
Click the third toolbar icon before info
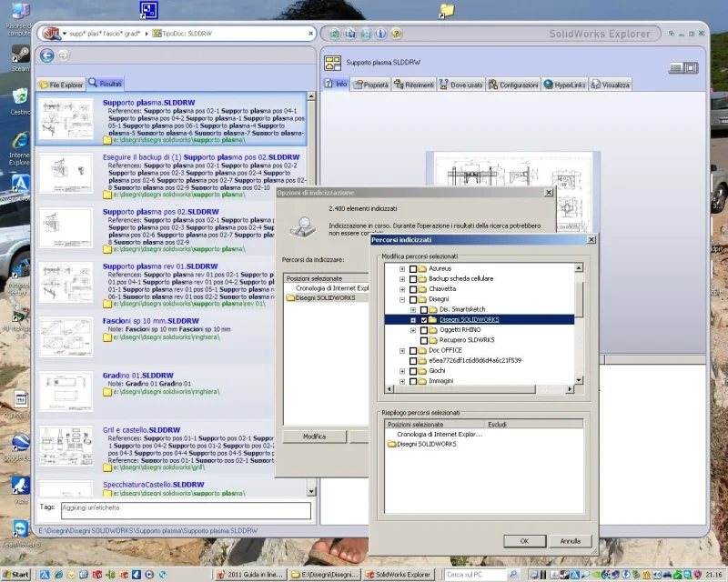pyautogui.click(x=366, y=34)
